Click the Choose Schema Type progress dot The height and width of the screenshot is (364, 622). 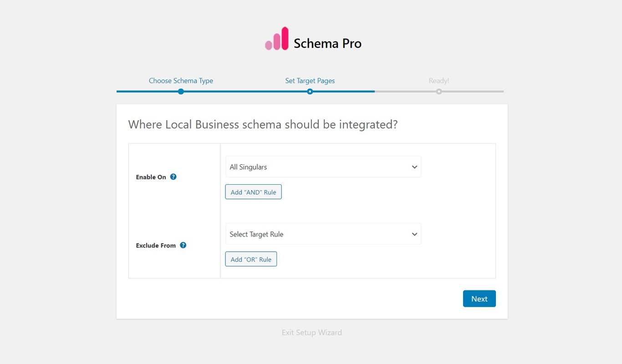point(181,91)
